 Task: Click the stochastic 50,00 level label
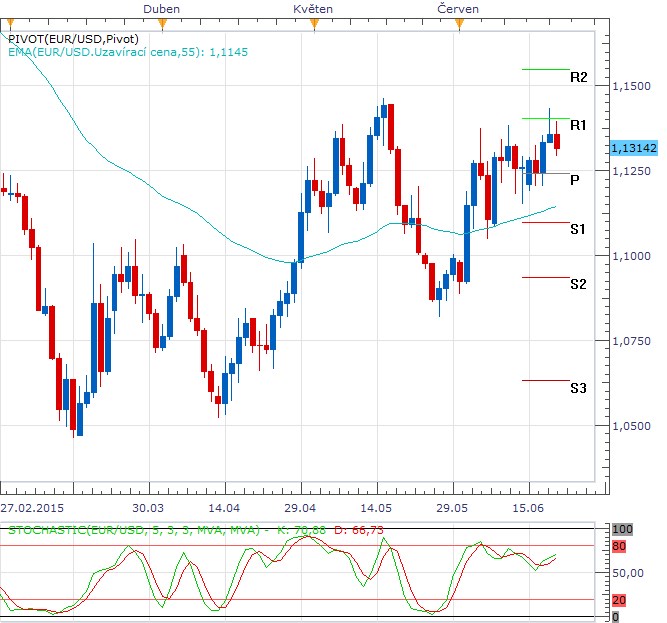point(628,573)
